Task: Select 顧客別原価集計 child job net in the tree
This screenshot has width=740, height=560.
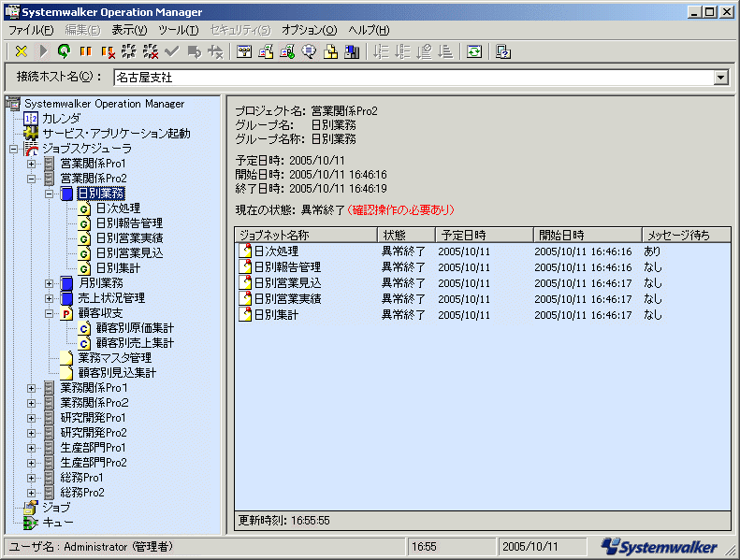Action: point(135,328)
